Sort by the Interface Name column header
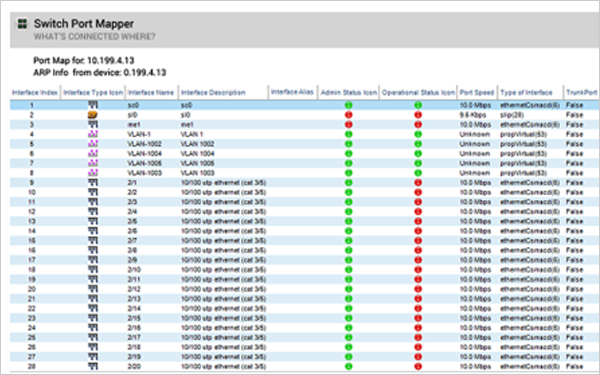Image resolution: width=600 pixels, height=375 pixels. (150, 92)
